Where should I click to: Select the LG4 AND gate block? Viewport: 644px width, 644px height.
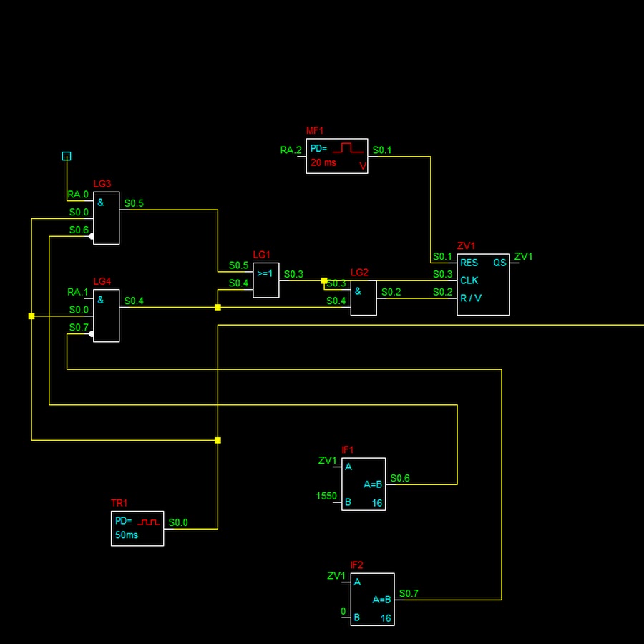(106, 316)
